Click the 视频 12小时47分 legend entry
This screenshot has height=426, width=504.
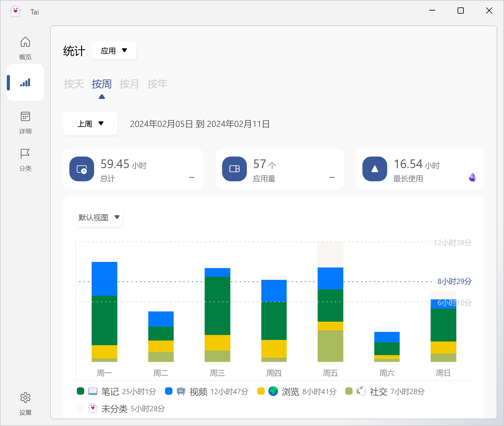tap(207, 391)
